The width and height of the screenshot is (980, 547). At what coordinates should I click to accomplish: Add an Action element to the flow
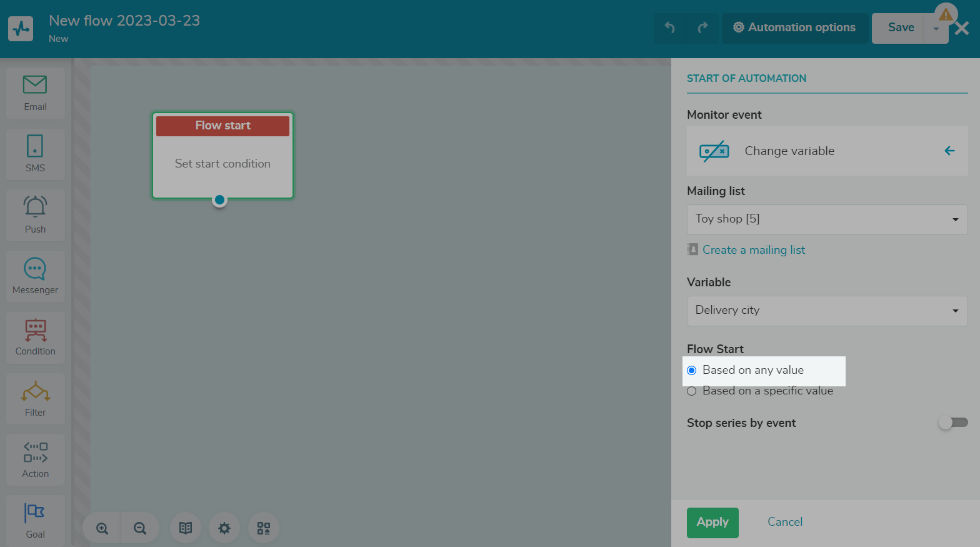pos(35,459)
